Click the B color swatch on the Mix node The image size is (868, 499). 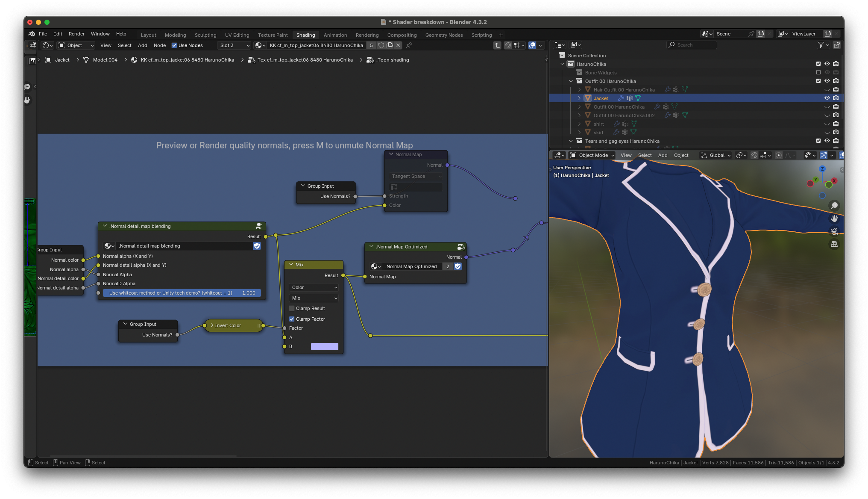pyautogui.click(x=324, y=347)
